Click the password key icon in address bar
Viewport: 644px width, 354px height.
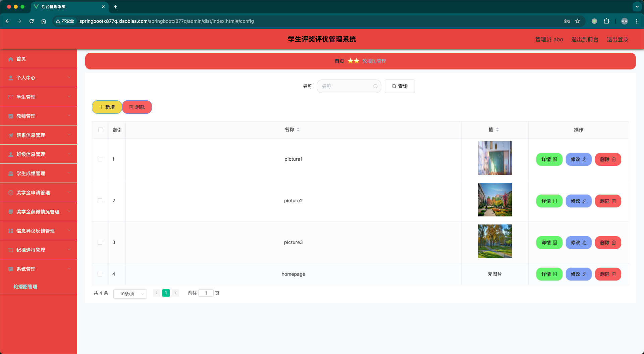pos(567,21)
